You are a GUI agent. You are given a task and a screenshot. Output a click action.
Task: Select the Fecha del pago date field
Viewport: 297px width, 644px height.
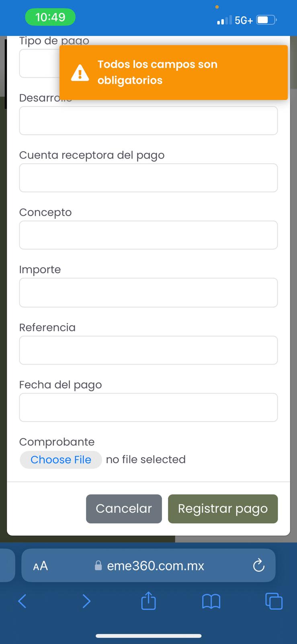pos(148,407)
